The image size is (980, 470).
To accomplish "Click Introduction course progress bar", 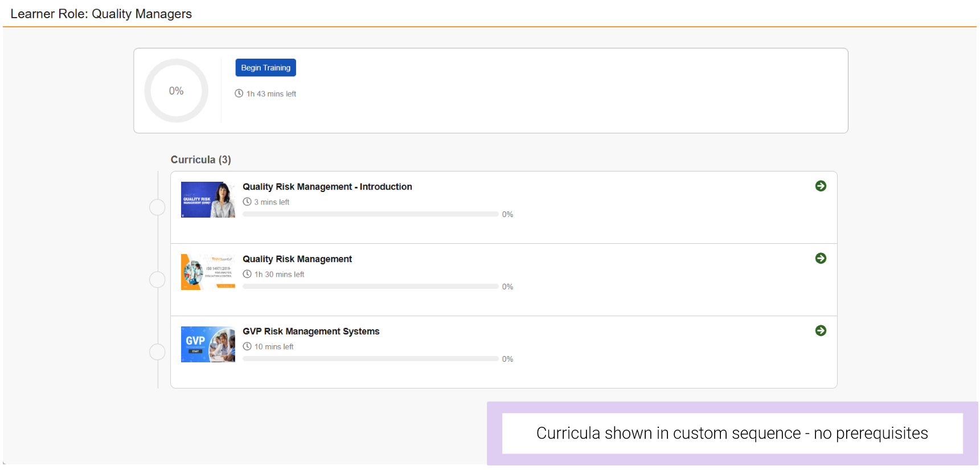I will tap(370, 214).
